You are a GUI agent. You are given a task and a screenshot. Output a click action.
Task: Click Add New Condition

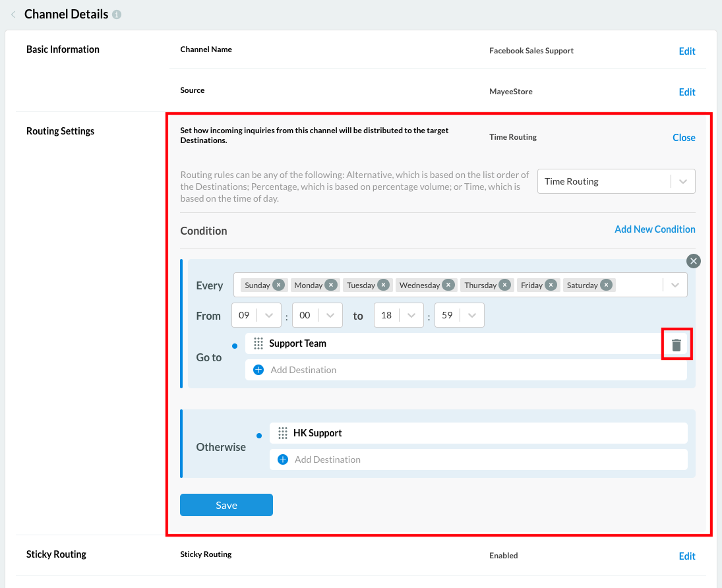655,229
